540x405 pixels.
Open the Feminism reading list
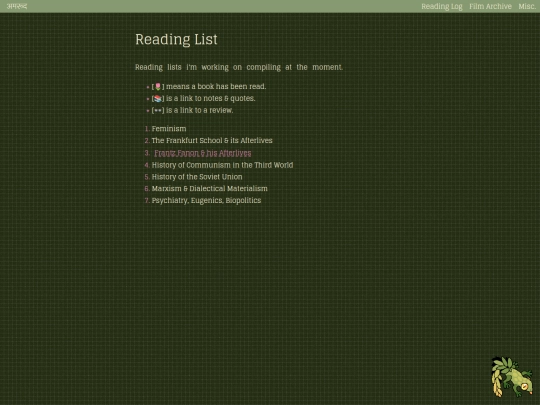click(x=169, y=129)
